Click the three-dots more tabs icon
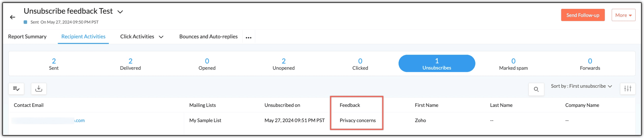The height and width of the screenshot is (138, 644). (248, 37)
